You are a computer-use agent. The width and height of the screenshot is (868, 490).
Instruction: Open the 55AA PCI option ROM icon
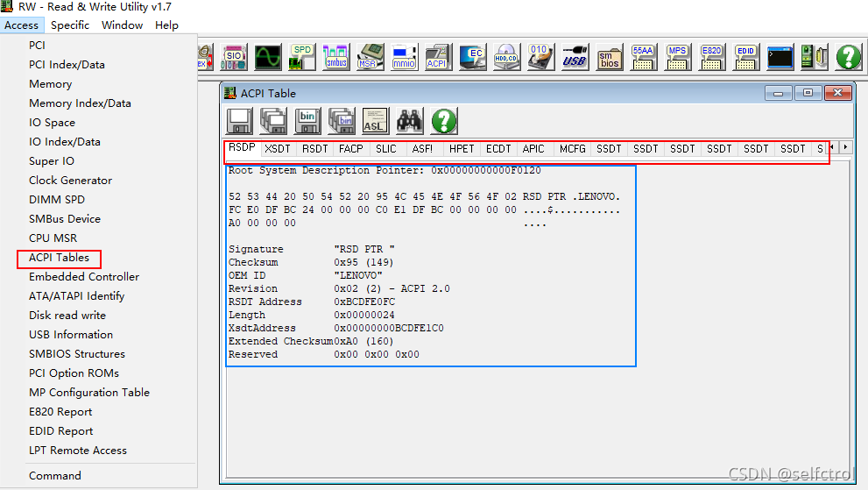(x=643, y=57)
